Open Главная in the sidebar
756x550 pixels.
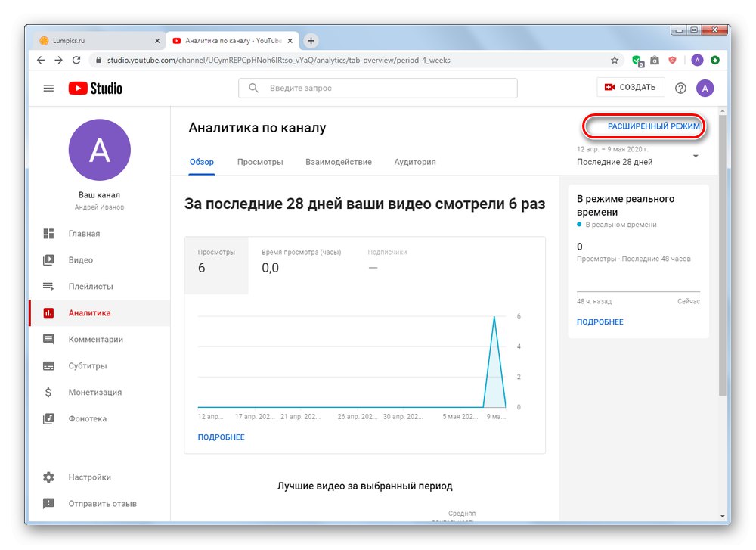point(99,234)
